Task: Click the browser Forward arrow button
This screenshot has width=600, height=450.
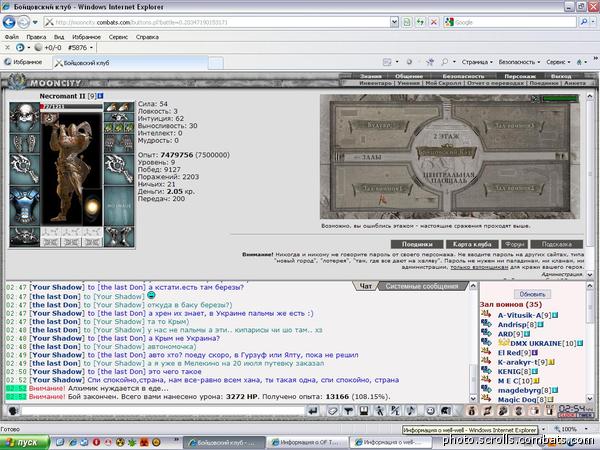Action: (x=23, y=22)
